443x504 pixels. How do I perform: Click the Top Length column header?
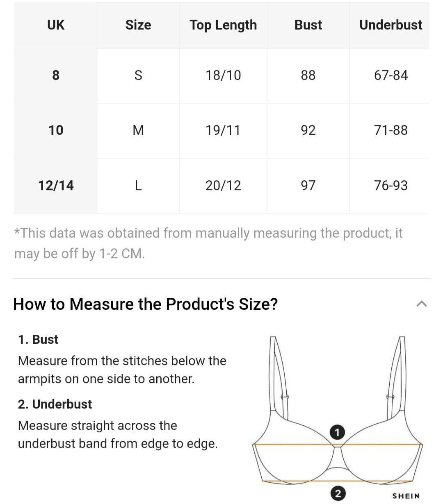(223, 25)
